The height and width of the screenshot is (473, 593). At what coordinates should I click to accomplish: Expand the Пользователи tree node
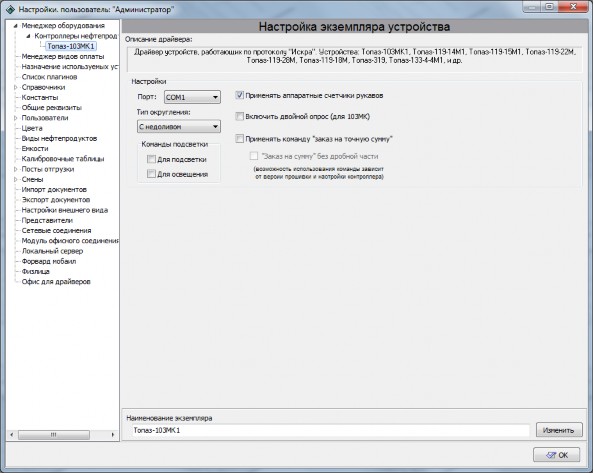coord(16,118)
